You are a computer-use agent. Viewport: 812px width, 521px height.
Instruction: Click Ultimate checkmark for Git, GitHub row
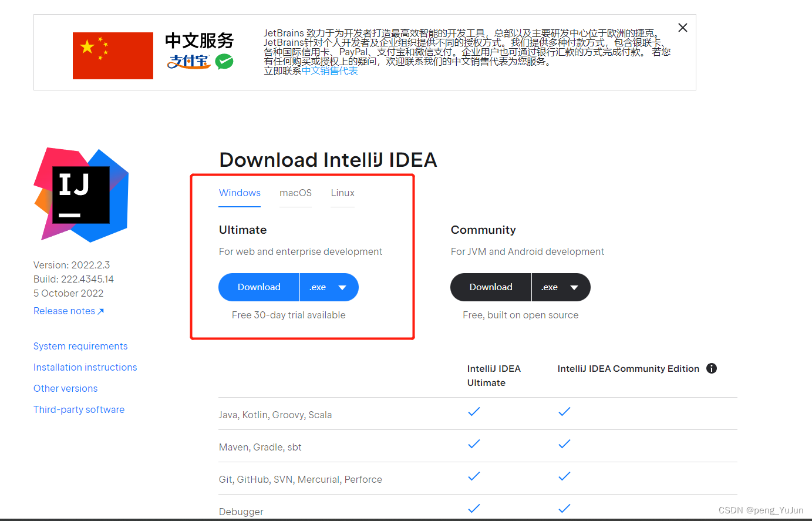[474, 476]
